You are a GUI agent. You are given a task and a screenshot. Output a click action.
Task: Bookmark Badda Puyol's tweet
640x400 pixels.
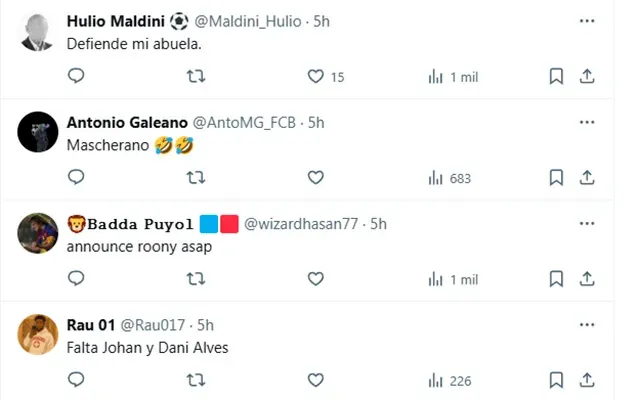(x=557, y=279)
